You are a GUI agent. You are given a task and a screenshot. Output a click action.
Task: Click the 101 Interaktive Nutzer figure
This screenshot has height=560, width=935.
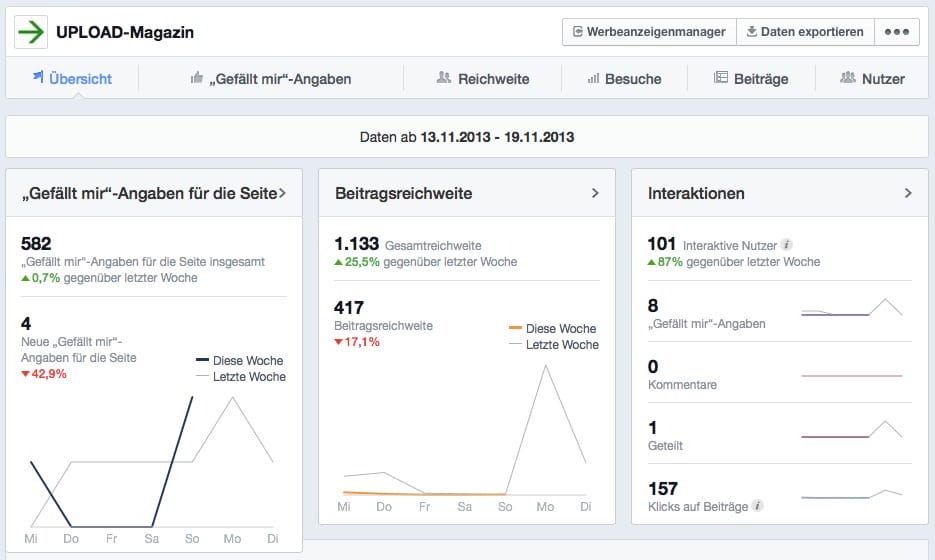coord(661,243)
